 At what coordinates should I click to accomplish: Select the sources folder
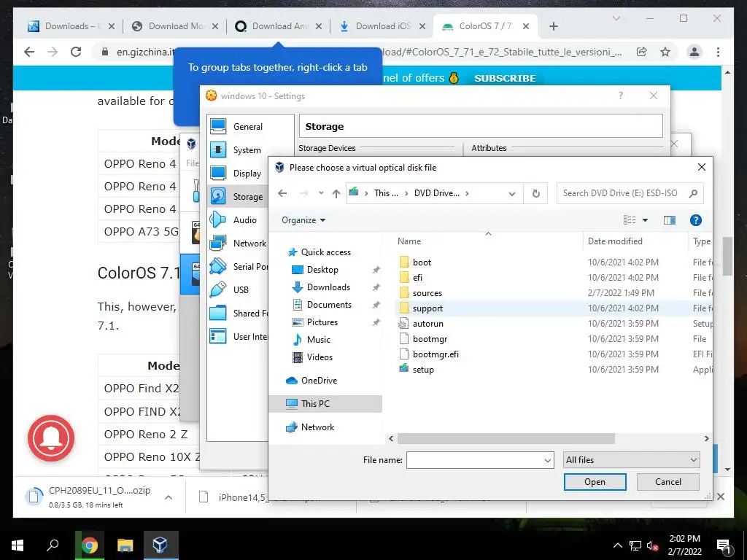point(427,293)
